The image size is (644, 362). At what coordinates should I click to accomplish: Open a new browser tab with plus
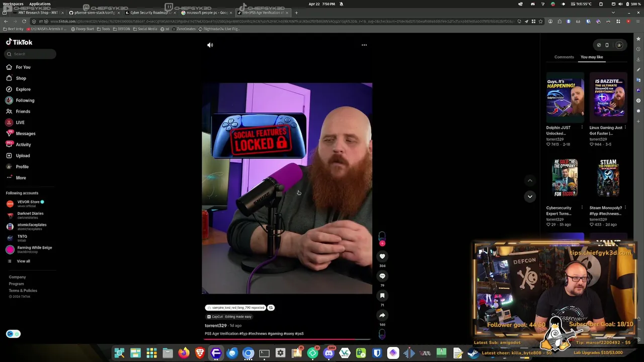[x=296, y=13]
